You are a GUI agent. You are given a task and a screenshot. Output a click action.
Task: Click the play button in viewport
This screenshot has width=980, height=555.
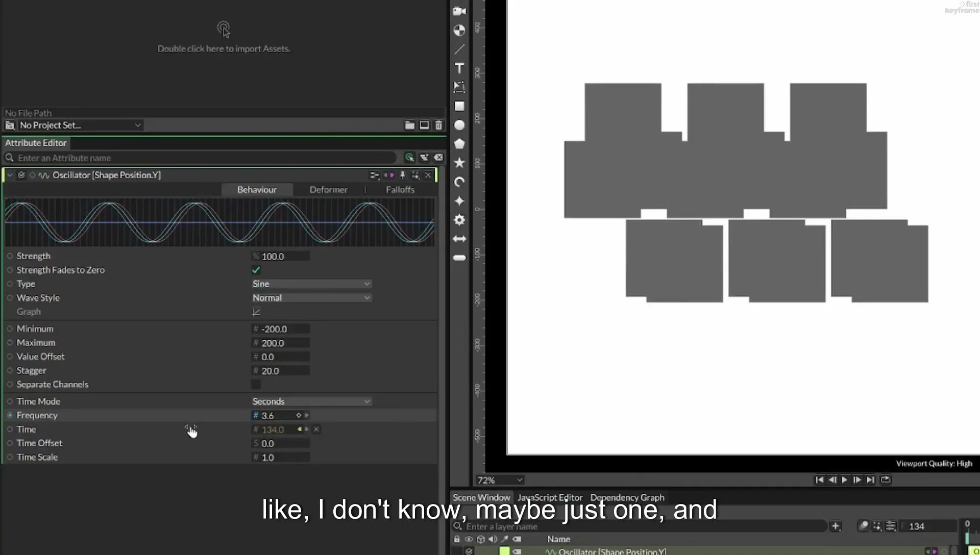pyautogui.click(x=844, y=480)
